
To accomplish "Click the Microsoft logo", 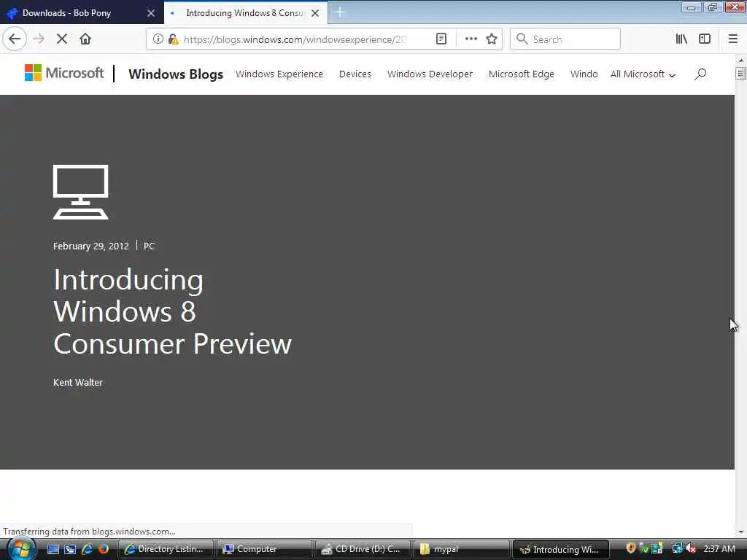I will click(x=64, y=73).
